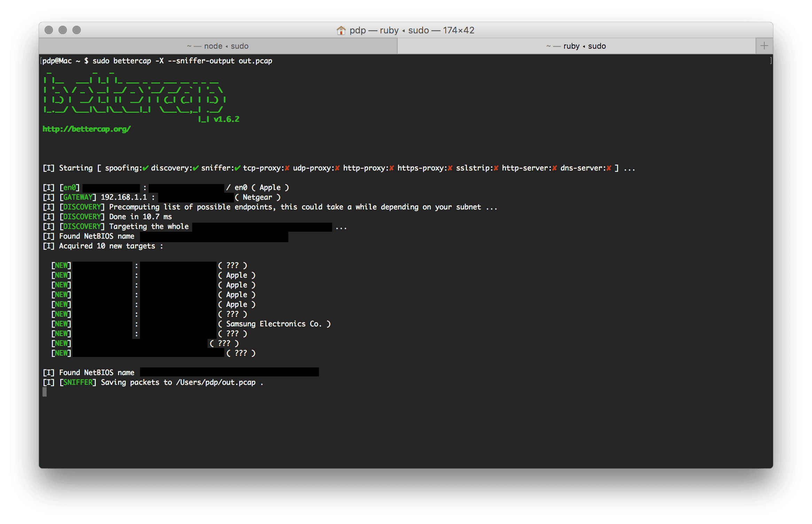Click the 'discovery:' status entry
This screenshot has width=812, height=524.
tap(175, 168)
